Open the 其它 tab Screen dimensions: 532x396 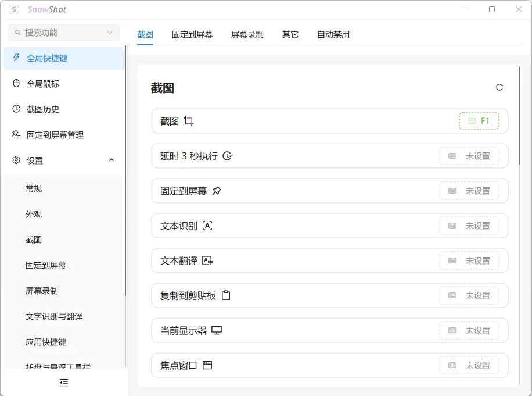[290, 35]
